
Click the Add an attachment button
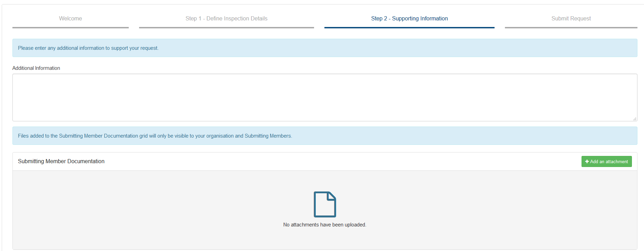pyautogui.click(x=606, y=161)
